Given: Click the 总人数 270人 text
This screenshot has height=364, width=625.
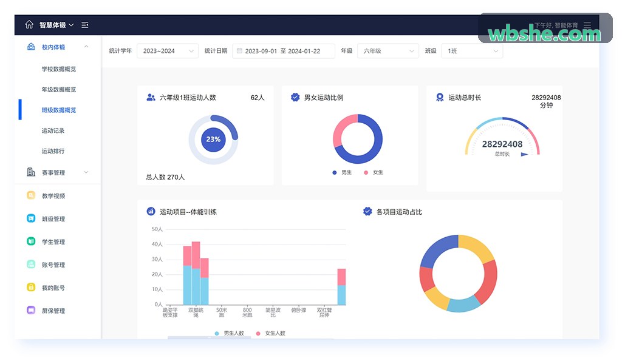Looking at the screenshot, I should pos(165,177).
